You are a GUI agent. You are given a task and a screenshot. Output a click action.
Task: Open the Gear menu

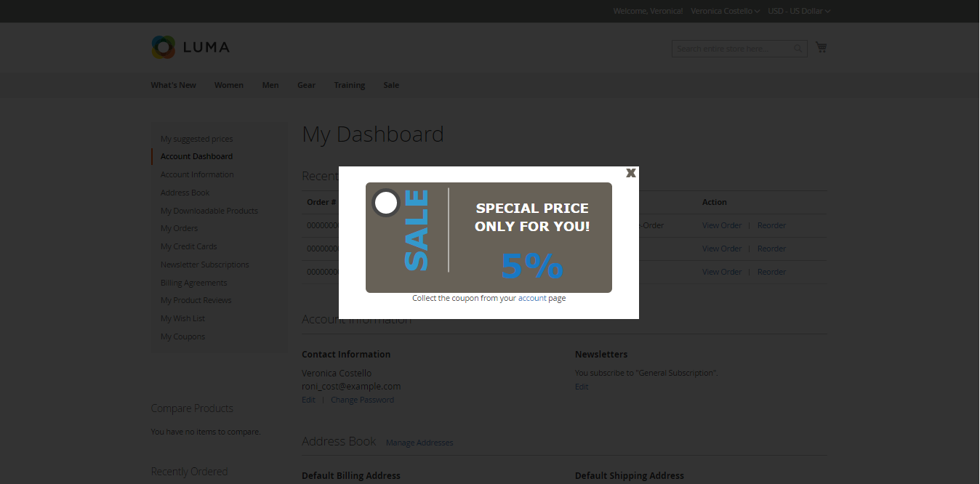[306, 85]
